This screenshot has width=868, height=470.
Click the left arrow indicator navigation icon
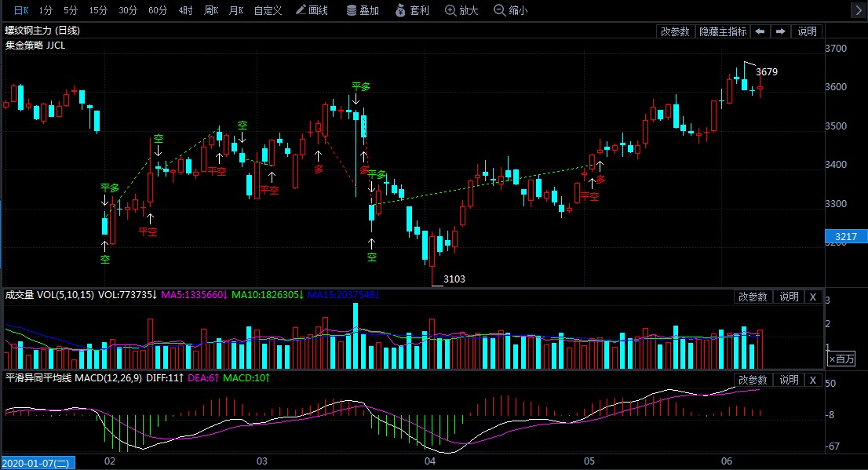(x=758, y=31)
